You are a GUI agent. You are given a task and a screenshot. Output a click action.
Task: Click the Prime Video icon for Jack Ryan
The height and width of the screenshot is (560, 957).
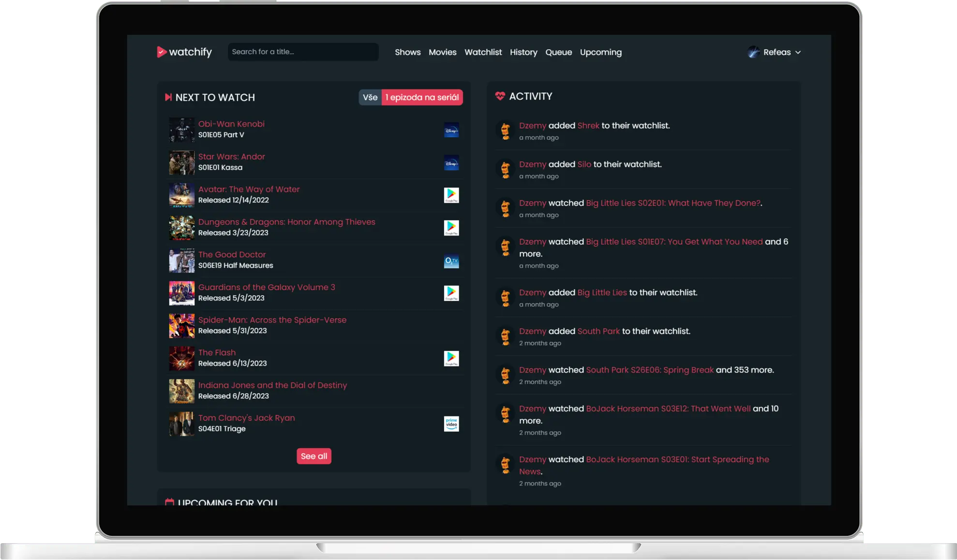[x=451, y=424]
